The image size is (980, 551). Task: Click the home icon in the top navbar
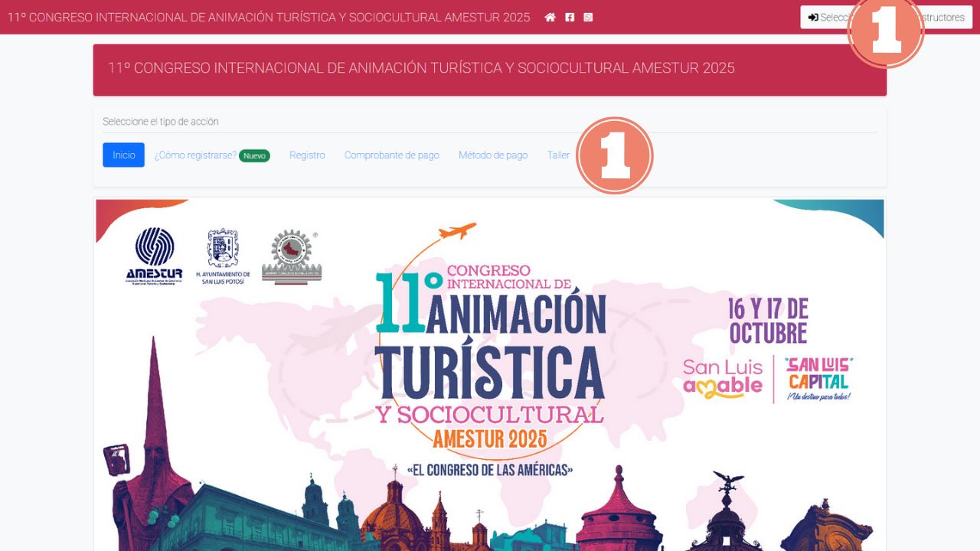click(x=550, y=17)
